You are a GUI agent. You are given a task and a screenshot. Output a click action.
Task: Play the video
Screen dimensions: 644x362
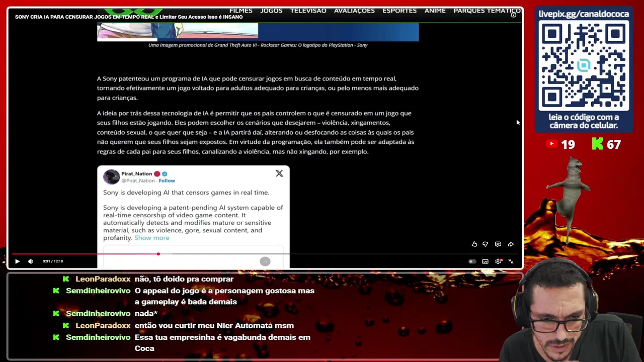[17, 261]
